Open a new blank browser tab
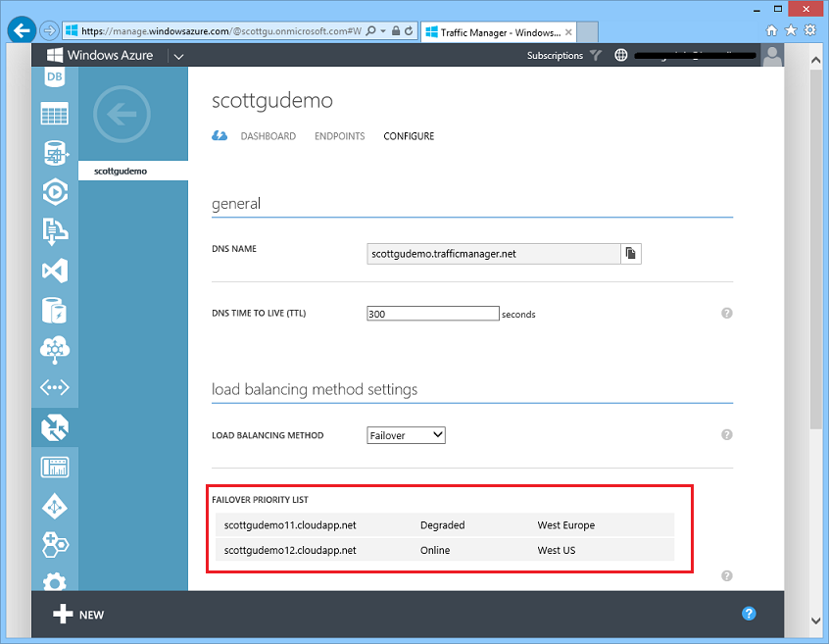Screen dimensions: 829x644 (587, 31)
